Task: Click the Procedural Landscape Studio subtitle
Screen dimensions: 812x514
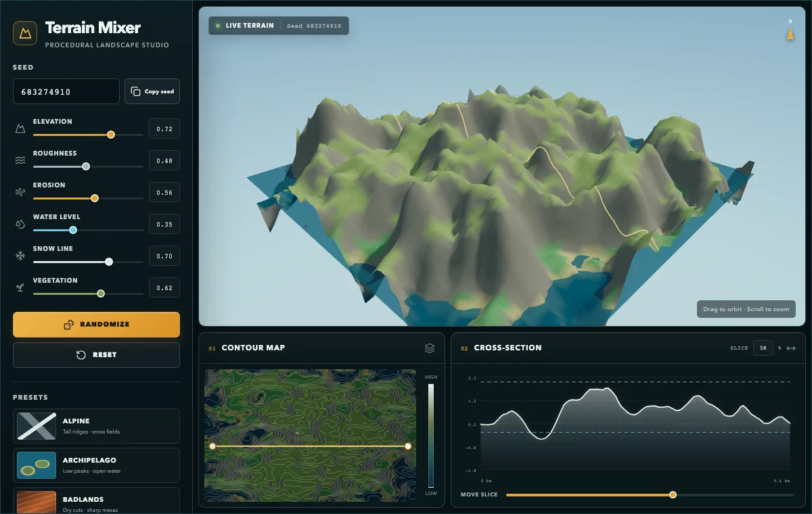Action: [107, 45]
